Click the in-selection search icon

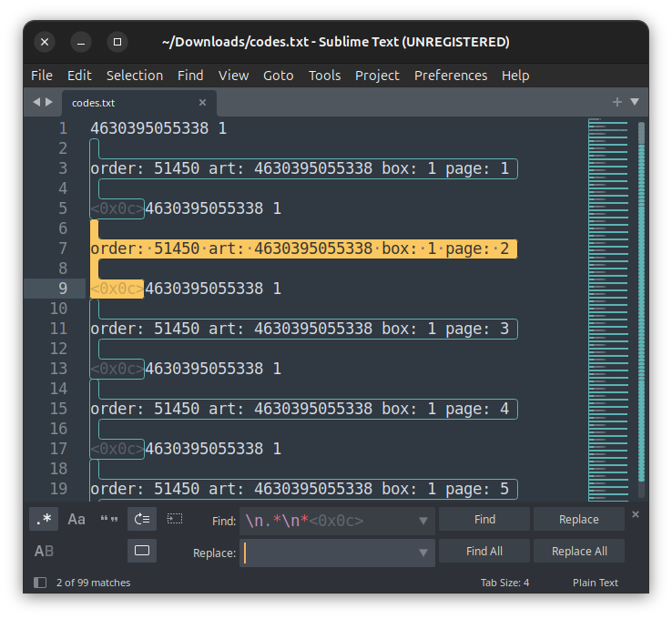tap(175, 519)
